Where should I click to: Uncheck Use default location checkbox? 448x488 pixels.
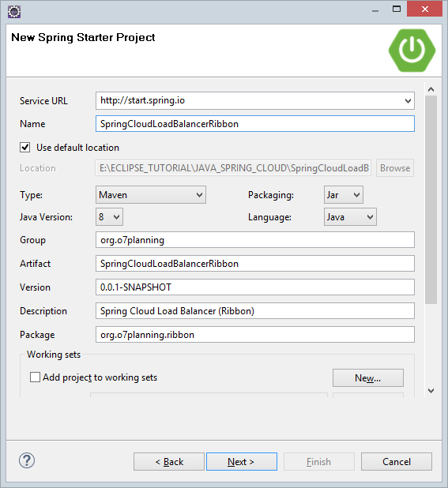25,147
